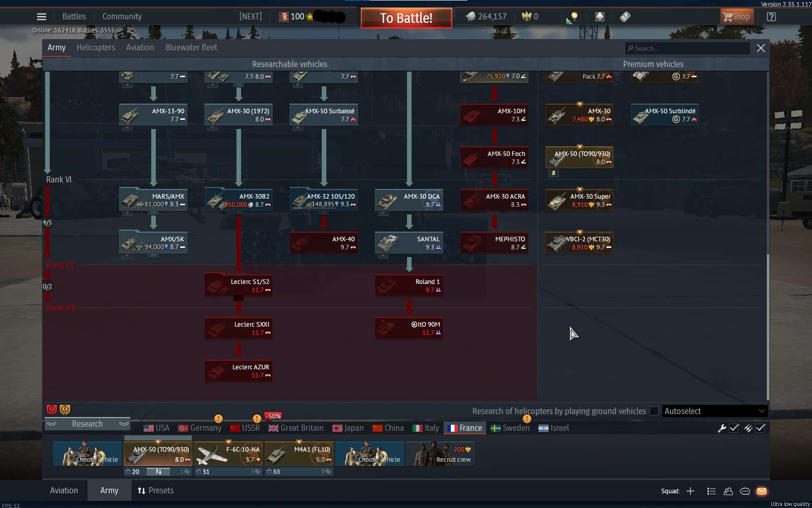Add a squad member with plus icon
The width and height of the screenshot is (812, 508).
690,491
